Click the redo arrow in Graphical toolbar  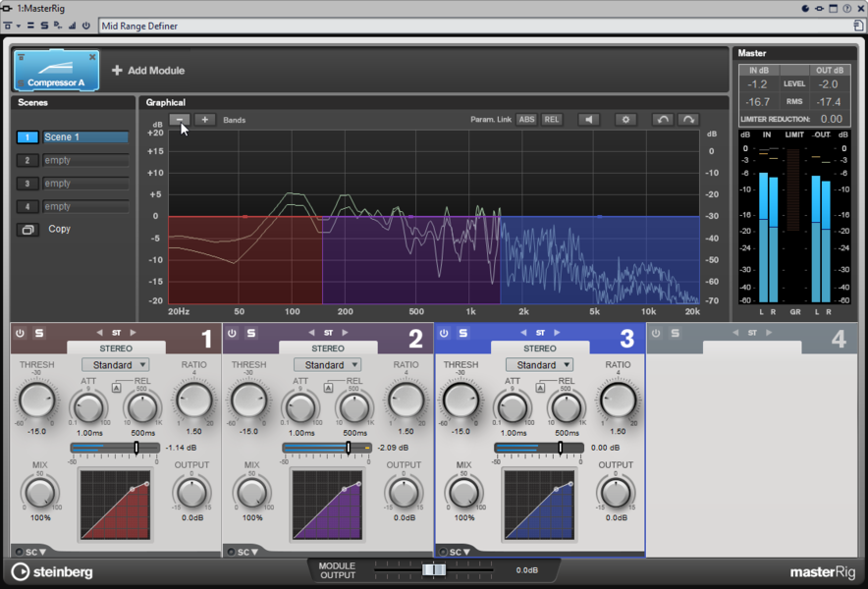point(688,120)
